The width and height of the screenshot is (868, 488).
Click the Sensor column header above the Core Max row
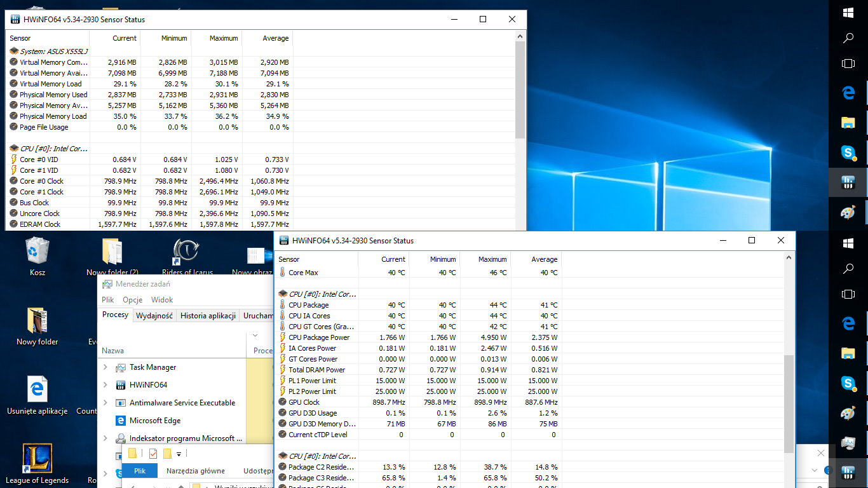click(x=316, y=259)
